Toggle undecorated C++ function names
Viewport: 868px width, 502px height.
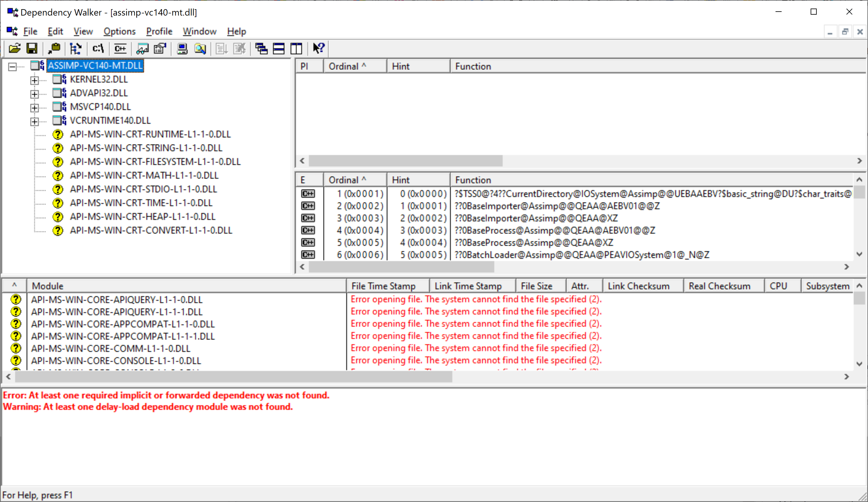pyautogui.click(x=120, y=49)
